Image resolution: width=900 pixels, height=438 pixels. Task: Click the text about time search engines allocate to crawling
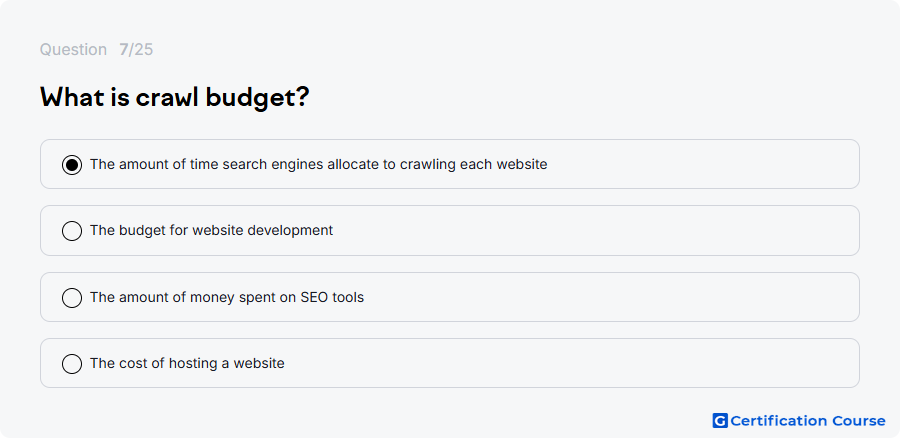click(x=319, y=164)
